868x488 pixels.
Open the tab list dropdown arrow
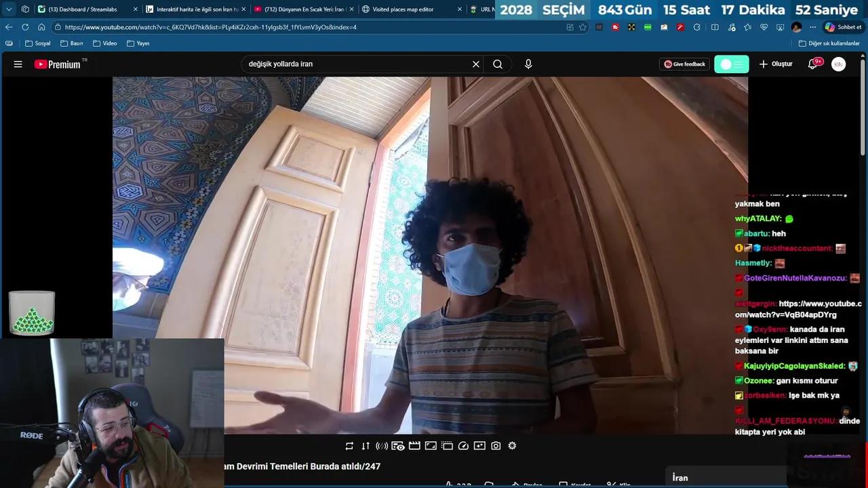(9, 9)
